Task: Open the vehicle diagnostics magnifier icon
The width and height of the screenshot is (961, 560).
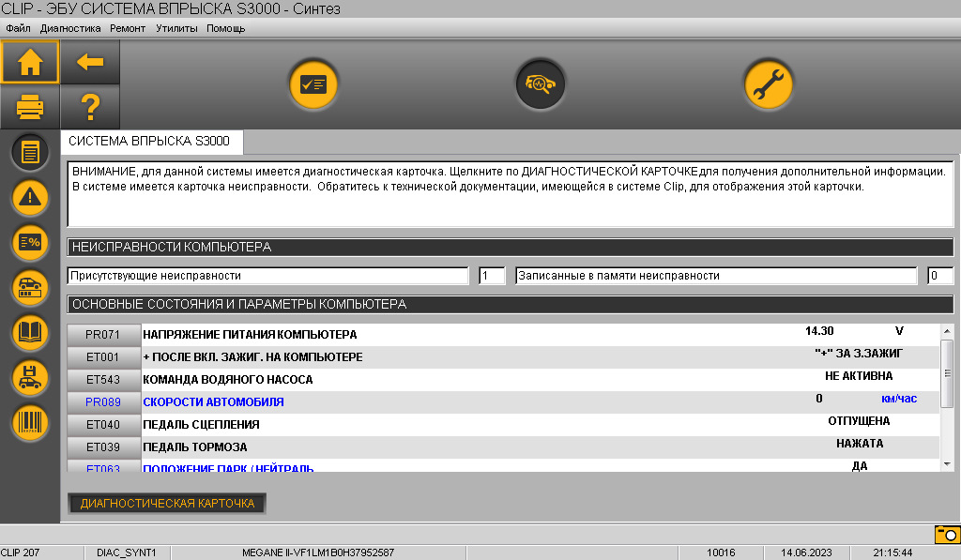Action: (x=540, y=84)
